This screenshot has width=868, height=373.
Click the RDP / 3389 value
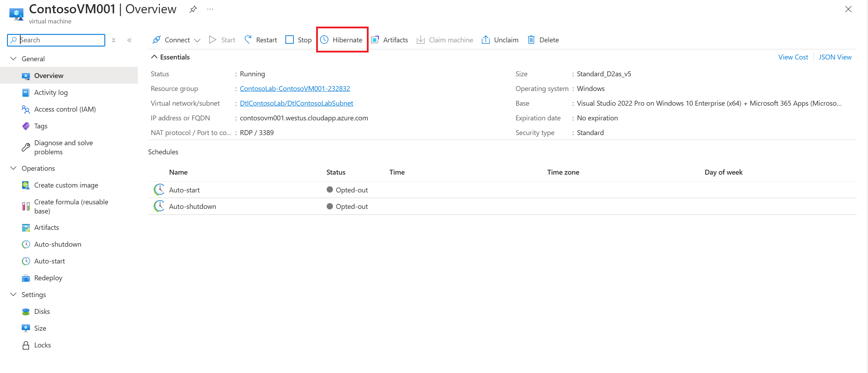pos(257,133)
